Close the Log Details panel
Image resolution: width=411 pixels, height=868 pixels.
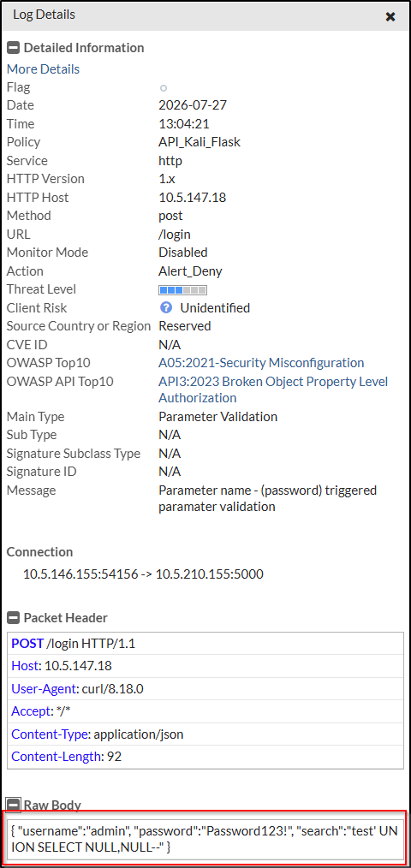(390, 16)
